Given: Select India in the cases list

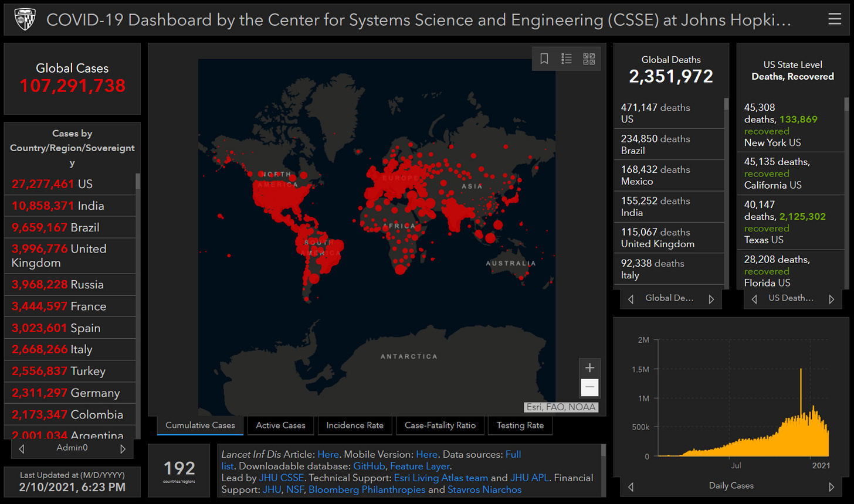Looking at the screenshot, I should pyautogui.click(x=70, y=206).
